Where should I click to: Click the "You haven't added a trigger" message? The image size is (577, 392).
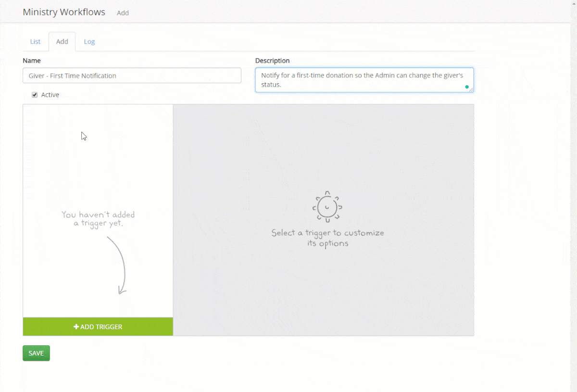click(x=98, y=219)
